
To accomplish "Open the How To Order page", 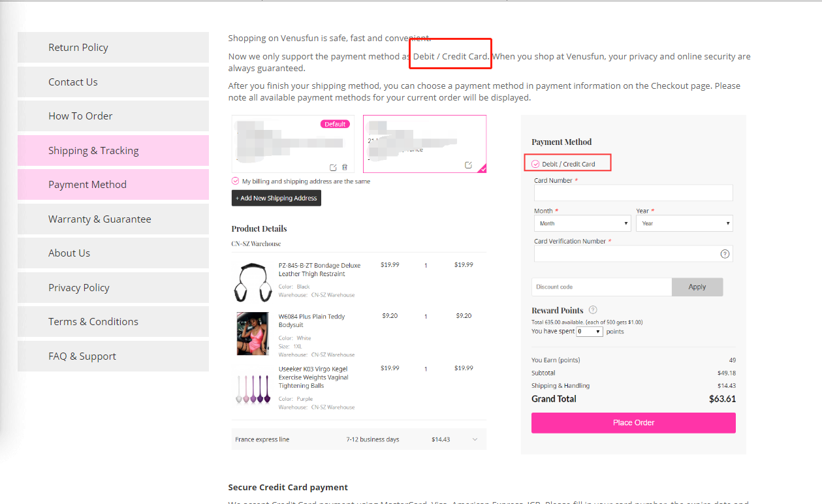I will click(x=113, y=116).
